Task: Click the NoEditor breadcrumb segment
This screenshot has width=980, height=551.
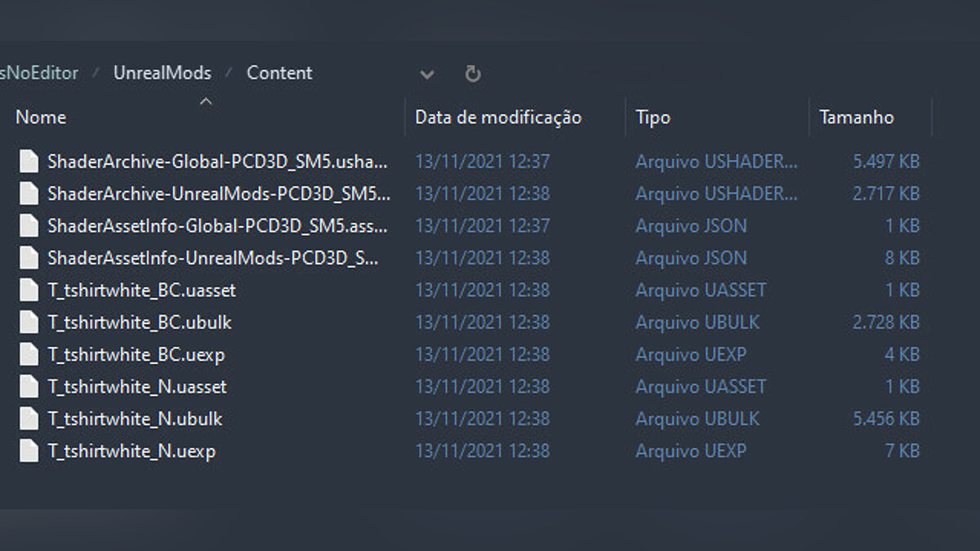Action: click(39, 73)
